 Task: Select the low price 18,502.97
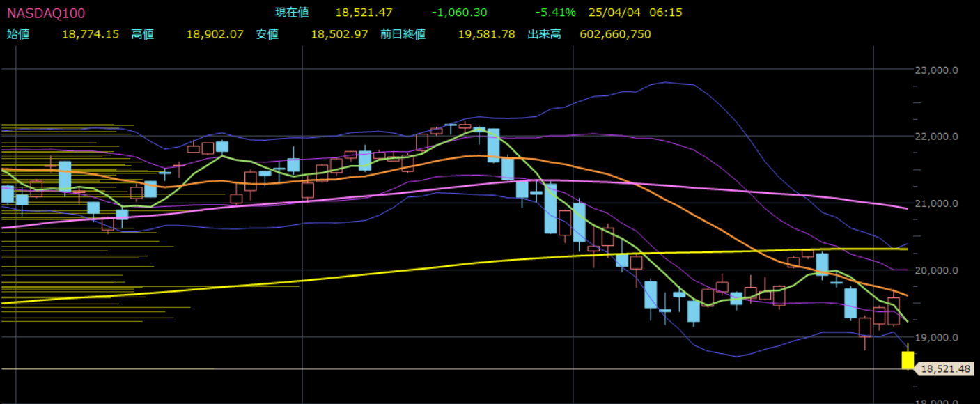(x=339, y=33)
